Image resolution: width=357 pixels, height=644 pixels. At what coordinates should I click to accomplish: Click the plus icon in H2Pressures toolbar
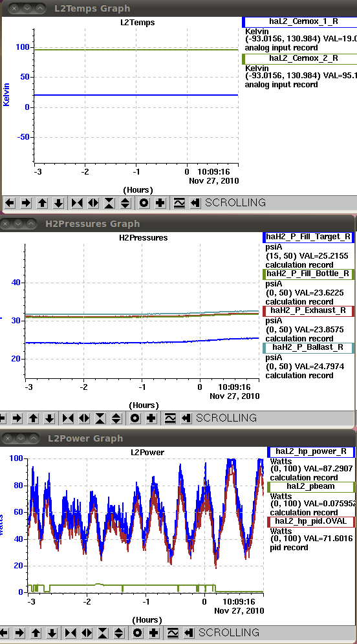coord(151,418)
